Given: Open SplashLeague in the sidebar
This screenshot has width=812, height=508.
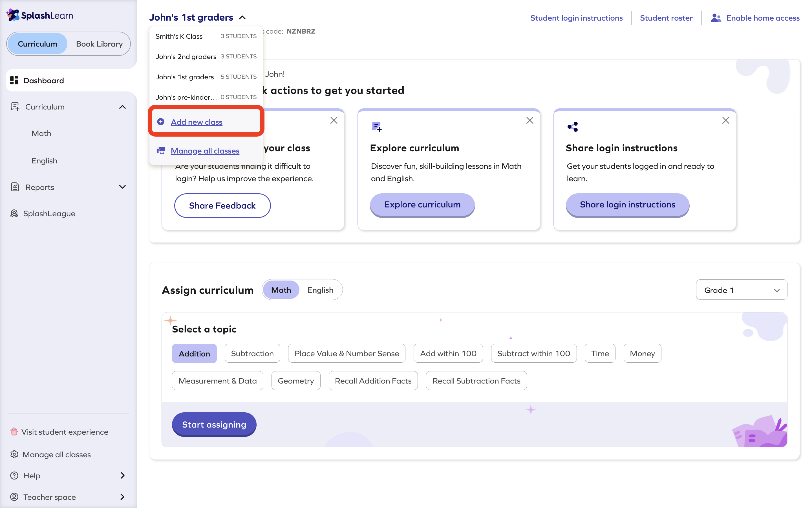Looking at the screenshot, I should click(x=49, y=213).
